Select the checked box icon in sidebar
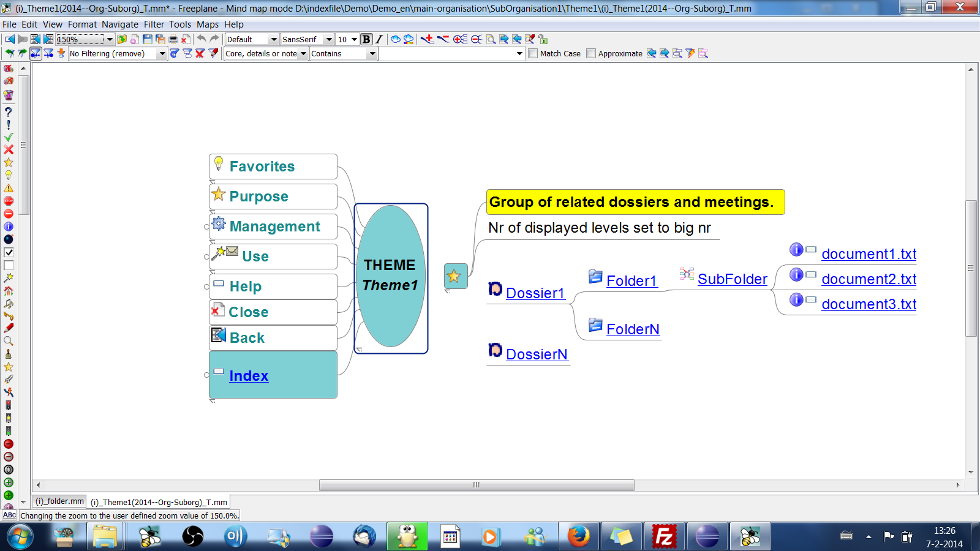 9,252
